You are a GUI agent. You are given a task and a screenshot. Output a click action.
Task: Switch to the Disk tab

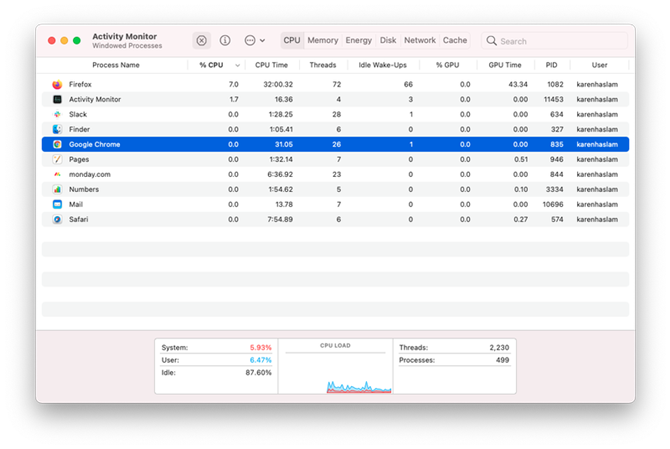pos(388,40)
